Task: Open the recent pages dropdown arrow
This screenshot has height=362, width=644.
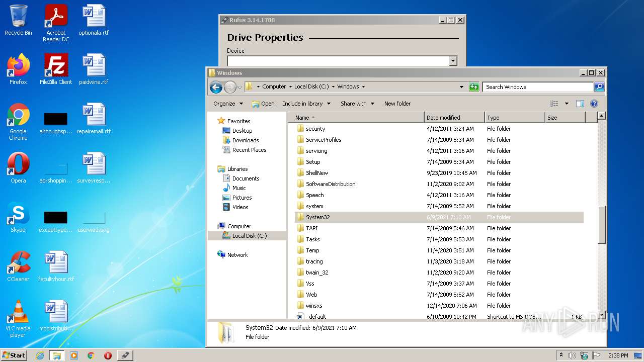Action: [x=239, y=87]
